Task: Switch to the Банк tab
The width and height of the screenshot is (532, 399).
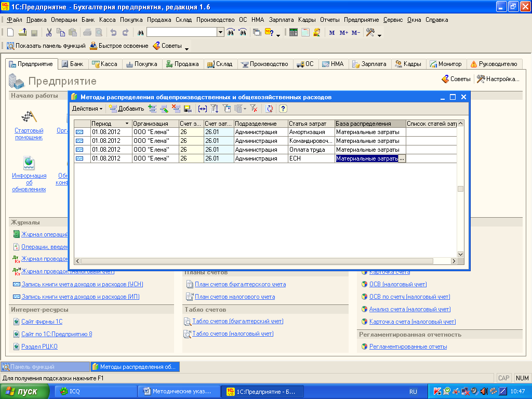Action: pos(73,64)
